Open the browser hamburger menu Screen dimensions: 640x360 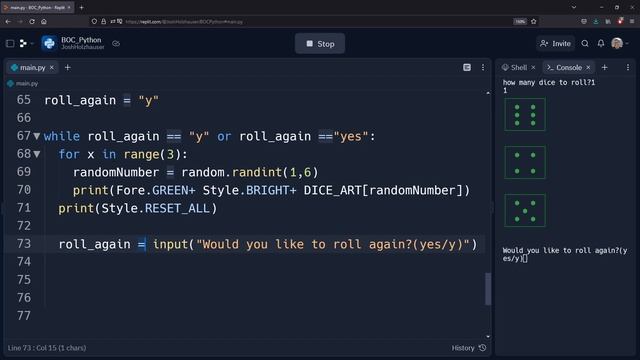(632, 22)
